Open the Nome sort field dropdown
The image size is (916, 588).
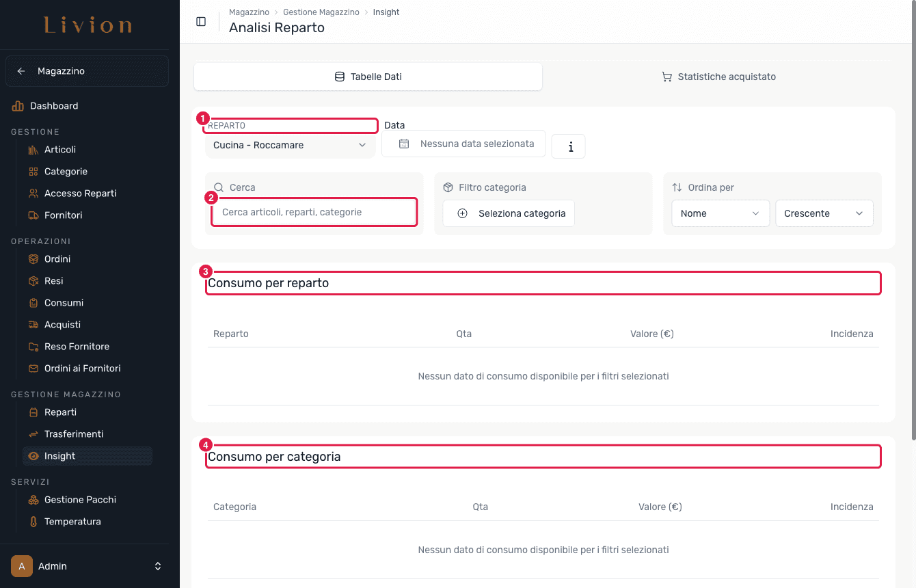[720, 213]
